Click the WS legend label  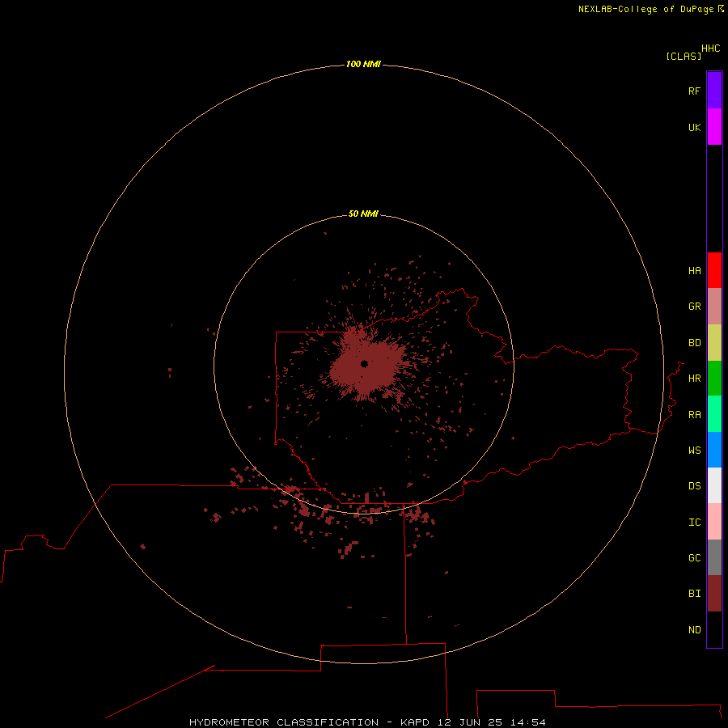click(695, 450)
